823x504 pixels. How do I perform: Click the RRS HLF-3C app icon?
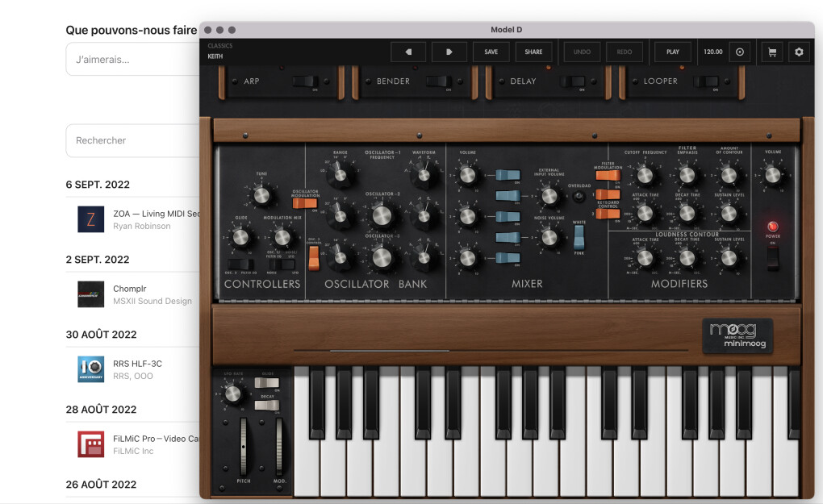coord(91,369)
